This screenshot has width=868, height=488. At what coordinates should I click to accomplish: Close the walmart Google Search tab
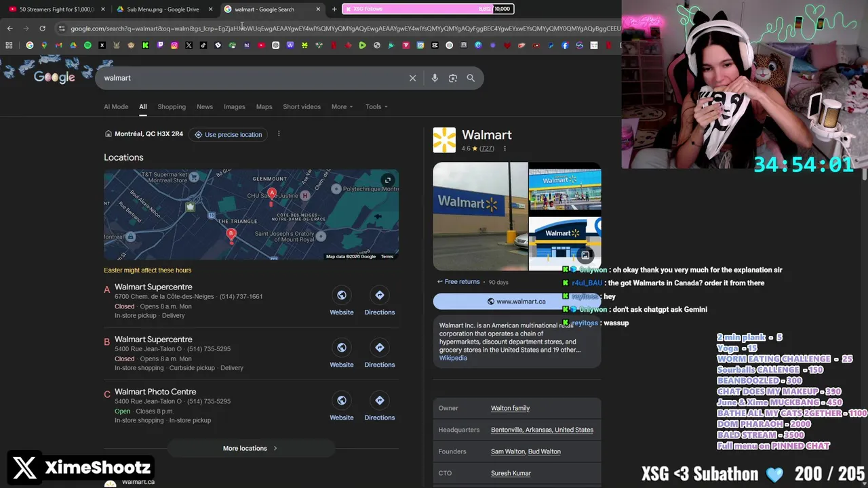[x=318, y=9]
